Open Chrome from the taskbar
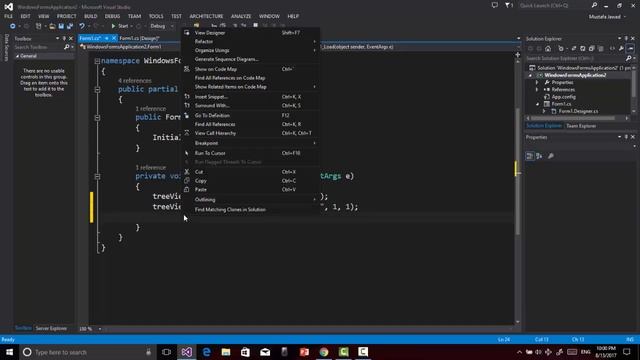The image size is (640, 360). coord(324,352)
